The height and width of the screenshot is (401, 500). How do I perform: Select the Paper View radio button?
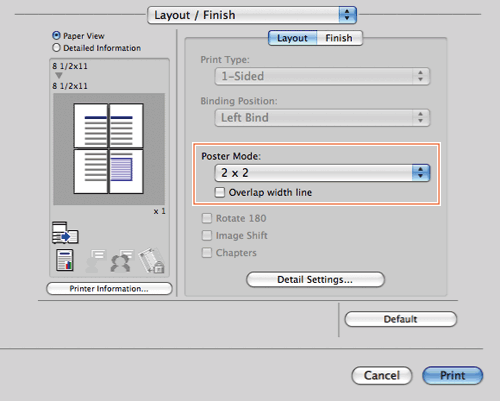[56, 36]
